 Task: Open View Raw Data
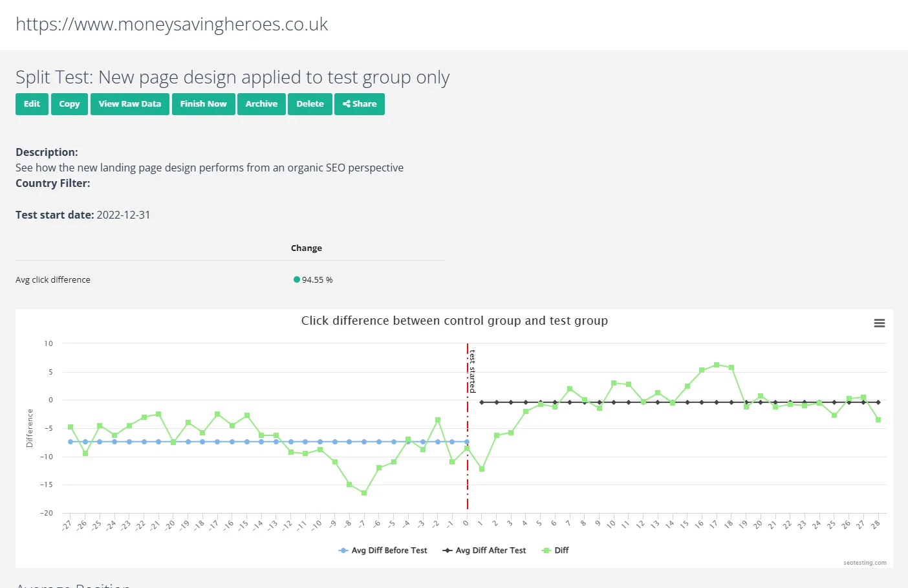point(129,103)
